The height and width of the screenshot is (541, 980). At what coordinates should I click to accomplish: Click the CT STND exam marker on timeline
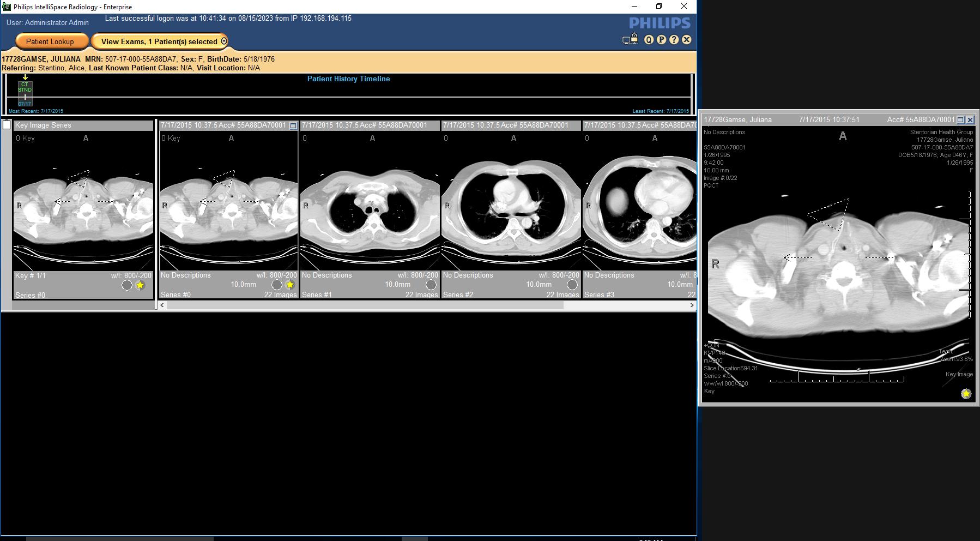coord(25,94)
